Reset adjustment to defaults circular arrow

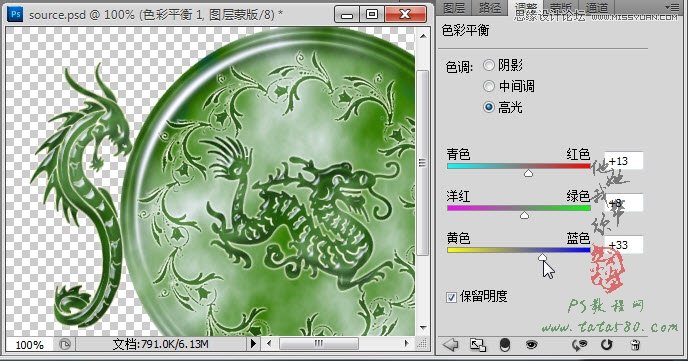tap(606, 345)
